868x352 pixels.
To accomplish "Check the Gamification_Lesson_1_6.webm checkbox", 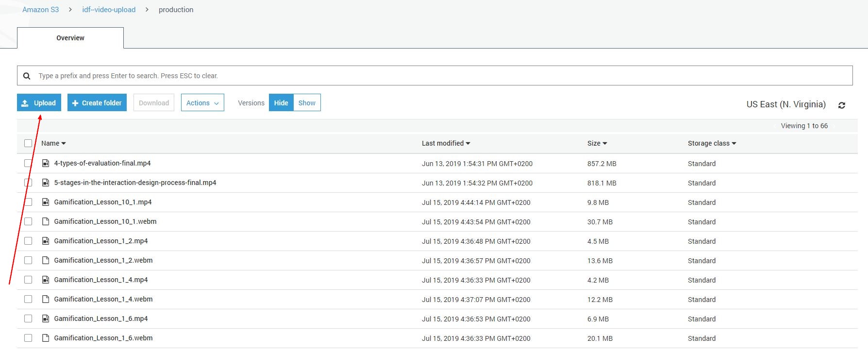I will click(x=28, y=338).
